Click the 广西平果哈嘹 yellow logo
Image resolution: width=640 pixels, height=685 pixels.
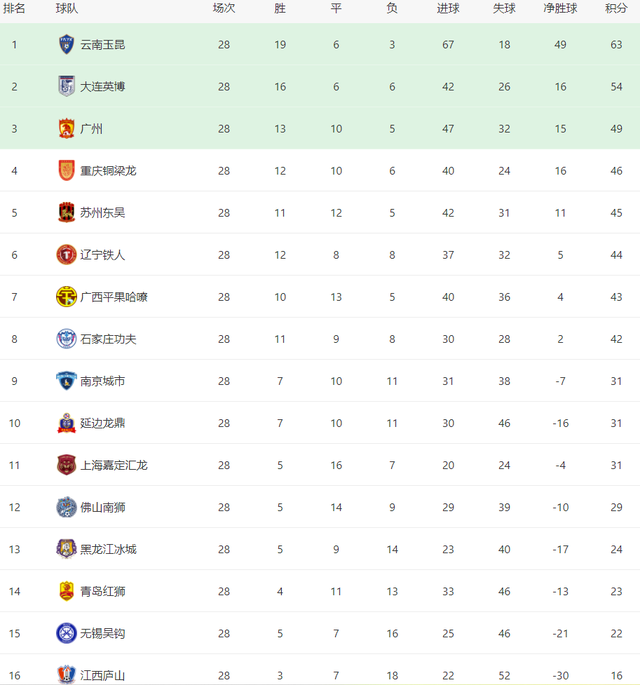coord(66,297)
